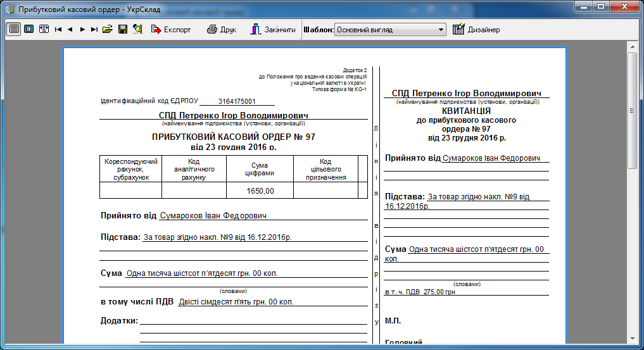Print the order with Друк button

[222, 29]
